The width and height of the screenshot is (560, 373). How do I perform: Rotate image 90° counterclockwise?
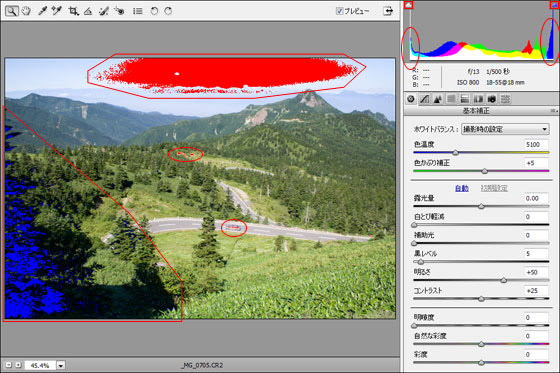coord(154,11)
